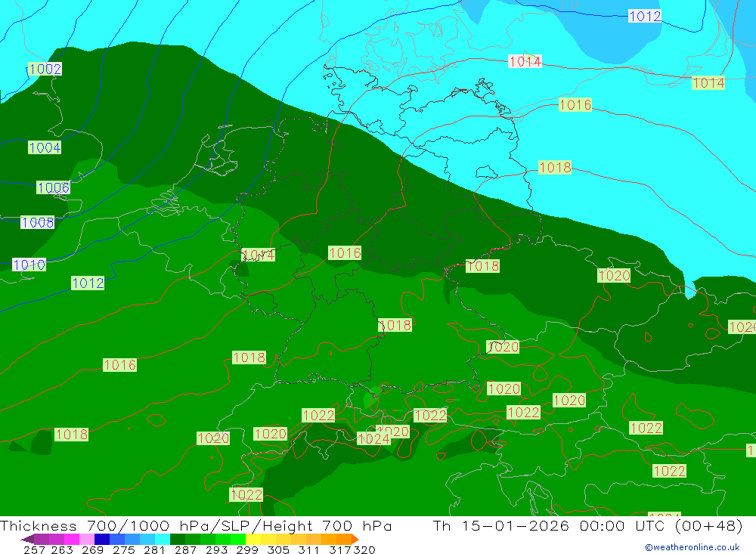
Task: Click the 263 legend value
Action: point(62,549)
